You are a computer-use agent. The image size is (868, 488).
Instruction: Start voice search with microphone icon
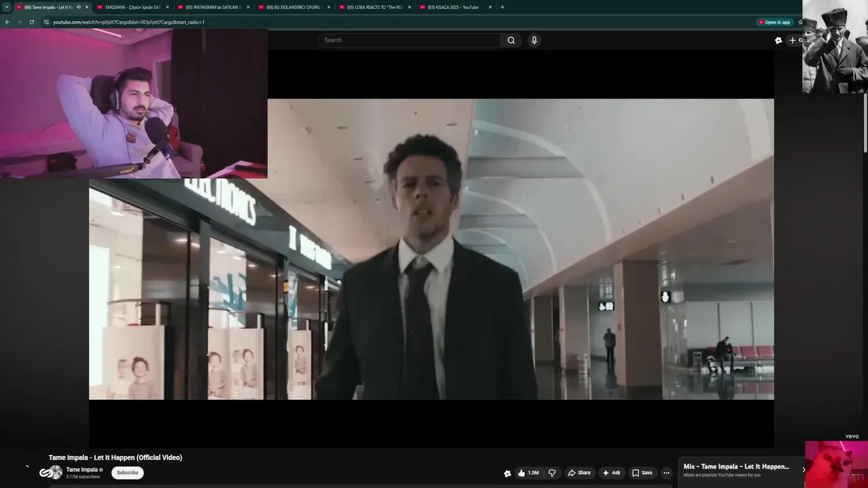click(x=534, y=40)
